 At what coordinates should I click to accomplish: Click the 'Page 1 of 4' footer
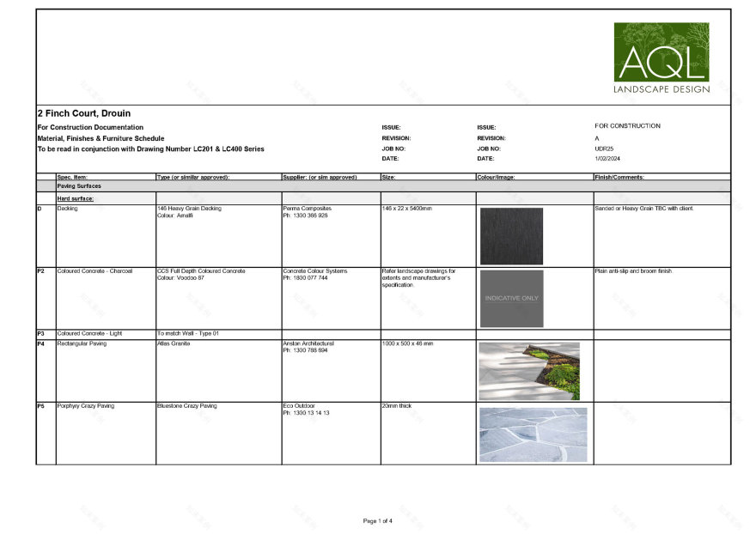(x=378, y=521)
